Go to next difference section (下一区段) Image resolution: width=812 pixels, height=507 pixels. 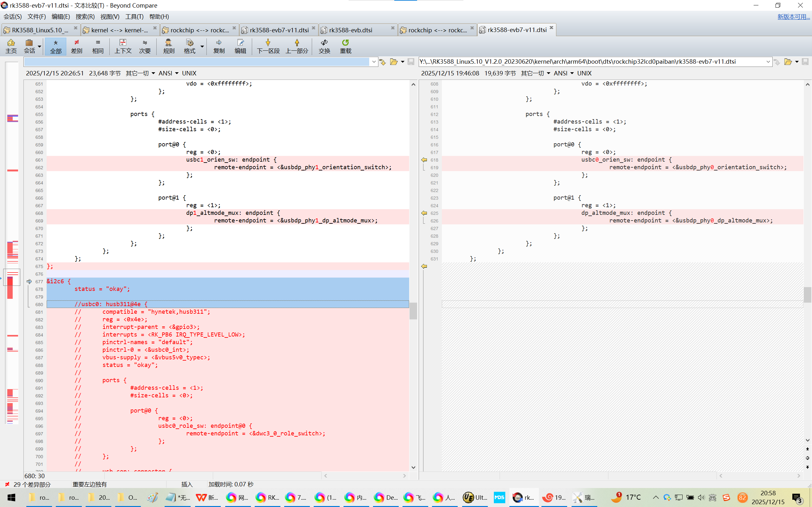(x=268, y=46)
